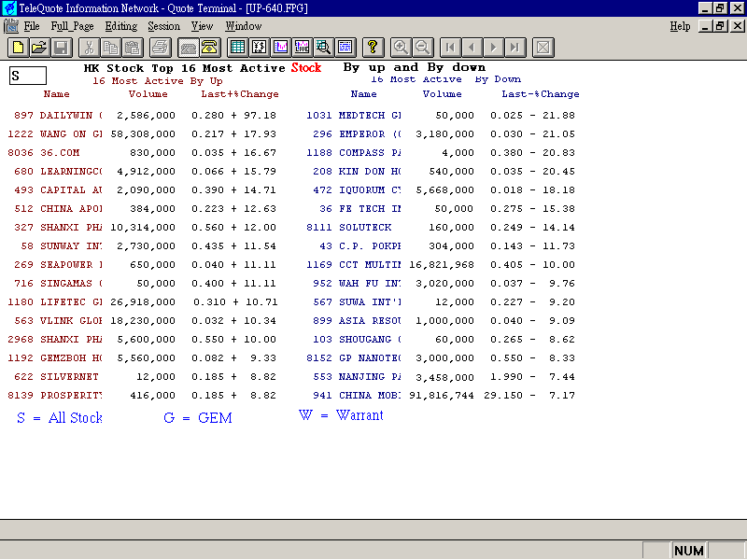
Task: Click the Copy toolbar icon
Action: [x=111, y=48]
